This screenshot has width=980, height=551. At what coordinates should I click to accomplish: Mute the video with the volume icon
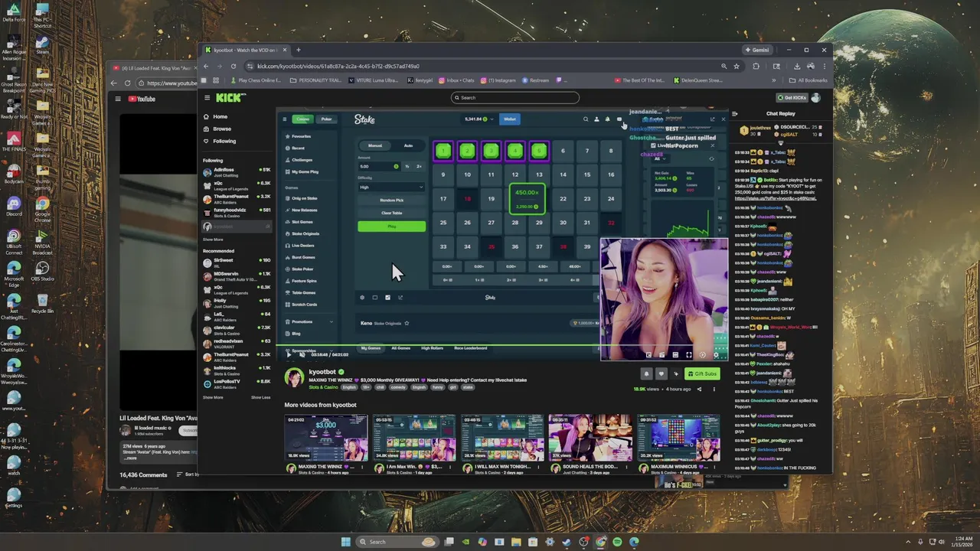pos(302,354)
